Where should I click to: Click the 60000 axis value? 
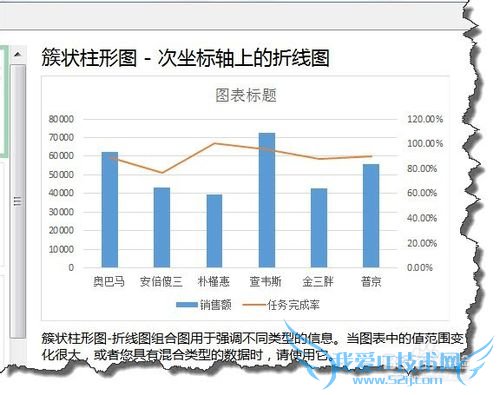click(x=61, y=156)
